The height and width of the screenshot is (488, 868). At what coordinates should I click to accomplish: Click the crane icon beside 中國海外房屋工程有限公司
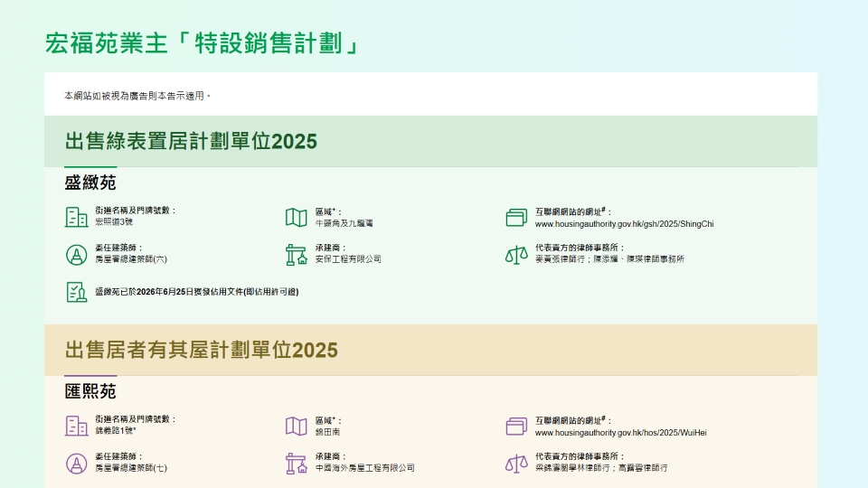[x=297, y=464]
